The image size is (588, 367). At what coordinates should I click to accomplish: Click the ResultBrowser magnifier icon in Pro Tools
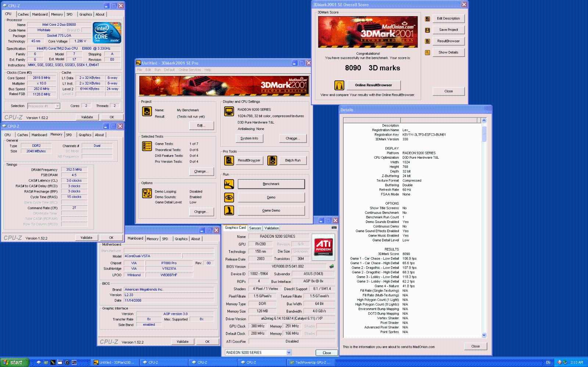click(229, 161)
